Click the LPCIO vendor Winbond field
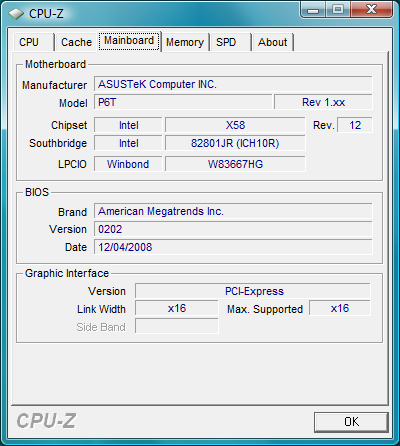 coord(128,164)
